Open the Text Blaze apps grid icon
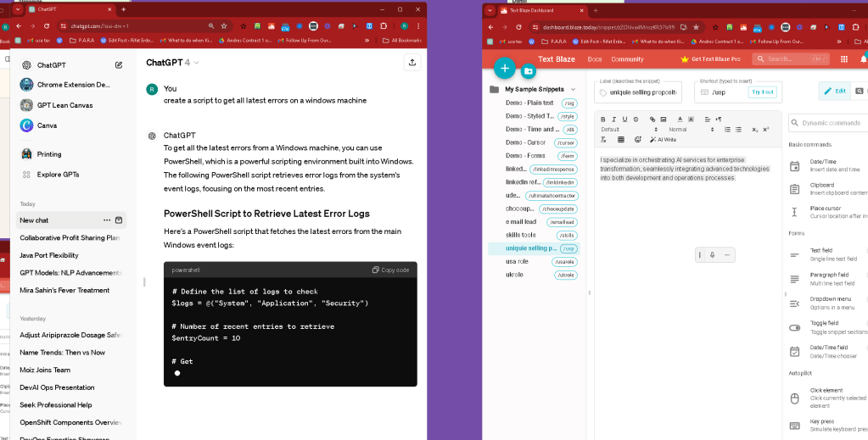Screen dimensions: 868x440 [x=844, y=59]
